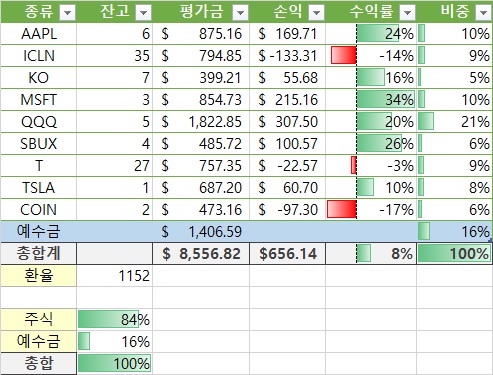The width and height of the screenshot is (493, 375).
Task: Select the 주식 label cell
Action: click(39, 319)
